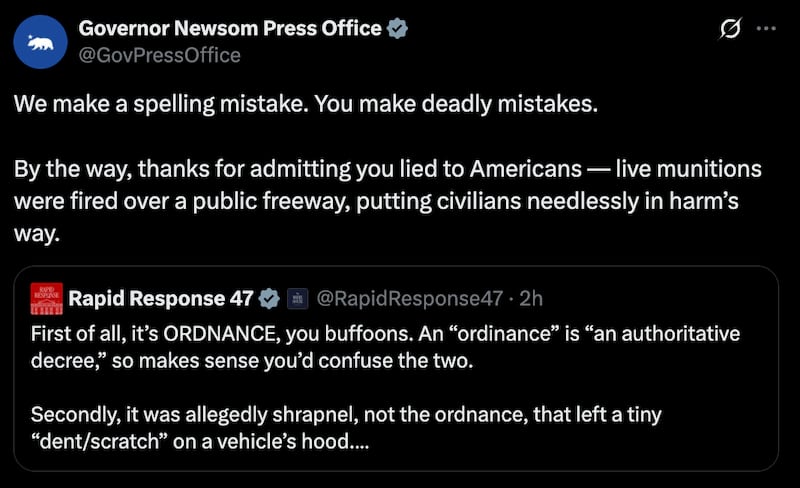Click the blue verified badge beside Rapid Response 47
Screen dimensions: 800x488
pyautogui.click(x=269, y=297)
